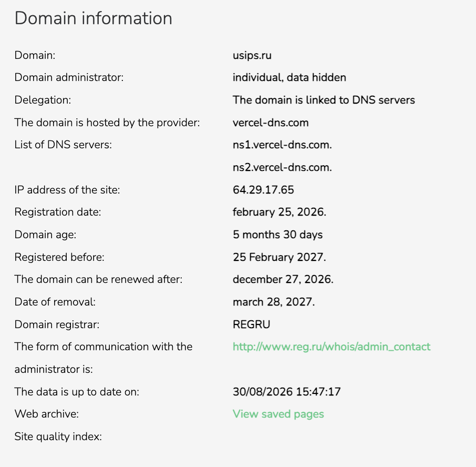This screenshot has width=476, height=467.
Task: Click removal date march 28, 2027
Action: pyautogui.click(x=274, y=302)
